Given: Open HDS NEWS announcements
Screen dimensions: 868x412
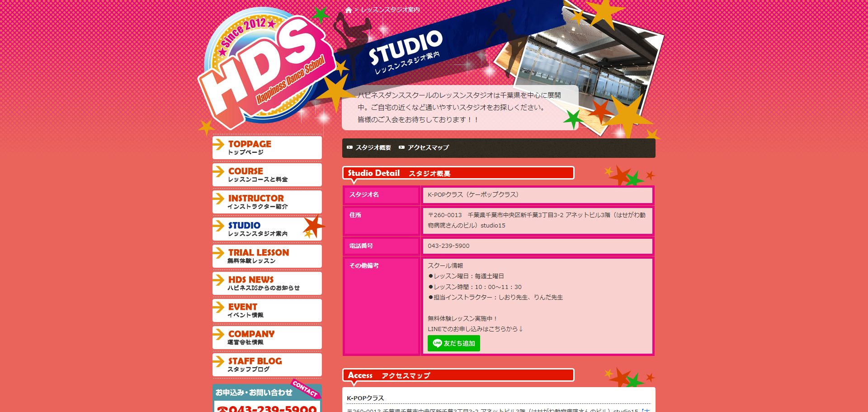Looking at the screenshot, I should click(267, 283).
